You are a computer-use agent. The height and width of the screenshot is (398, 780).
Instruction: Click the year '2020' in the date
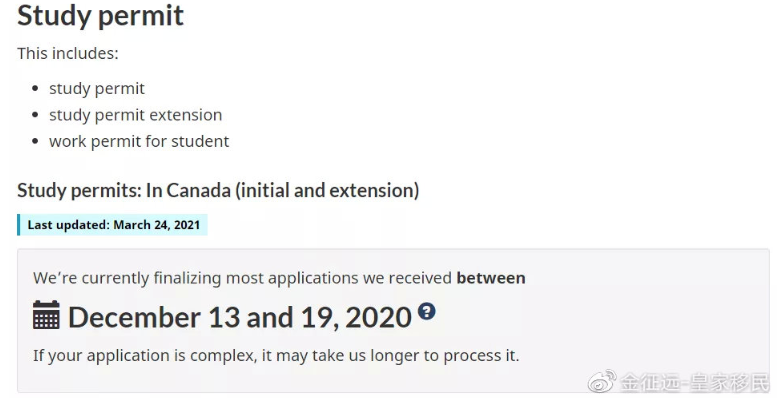click(379, 317)
